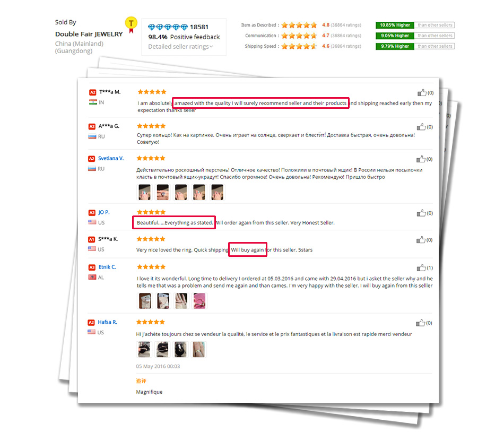Click thumbs-up icon on T***a M. review
Image resolution: width=504 pixels, height=432 pixels.
(422, 92)
